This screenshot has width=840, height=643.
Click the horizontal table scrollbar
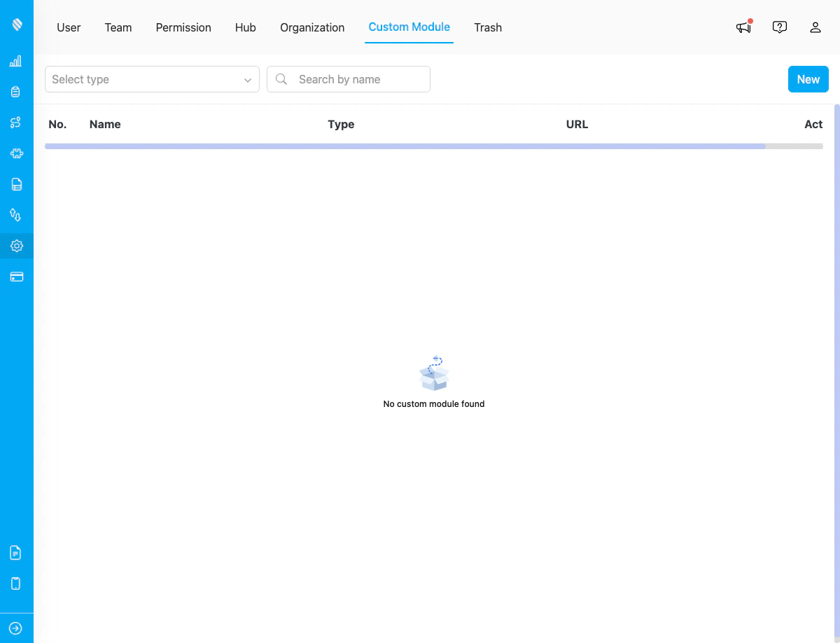point(405,146)
